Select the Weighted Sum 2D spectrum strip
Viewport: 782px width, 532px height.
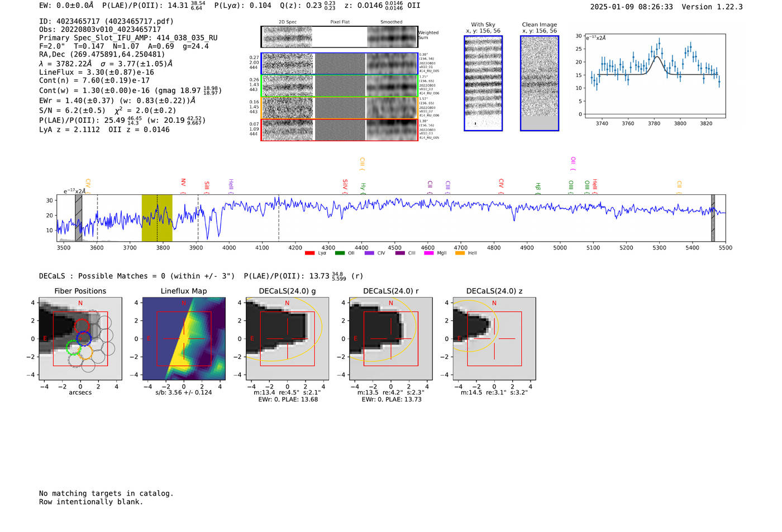click(x=339, y=37)
